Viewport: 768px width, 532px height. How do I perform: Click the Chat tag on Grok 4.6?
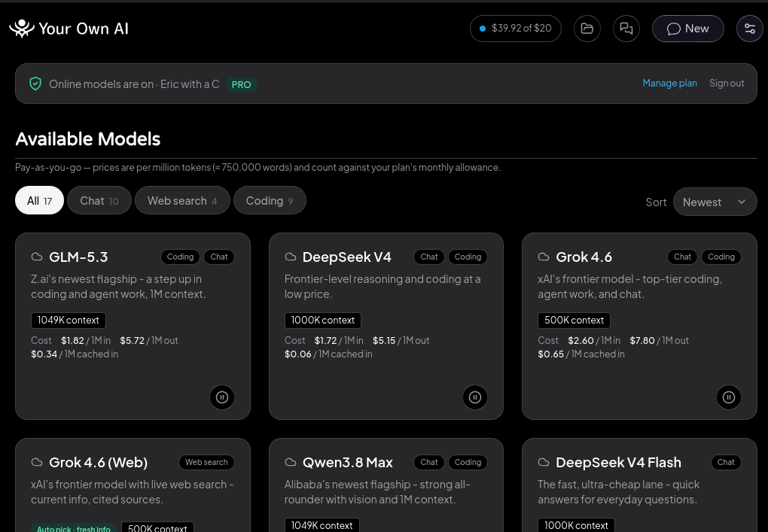tap(682, 257)
